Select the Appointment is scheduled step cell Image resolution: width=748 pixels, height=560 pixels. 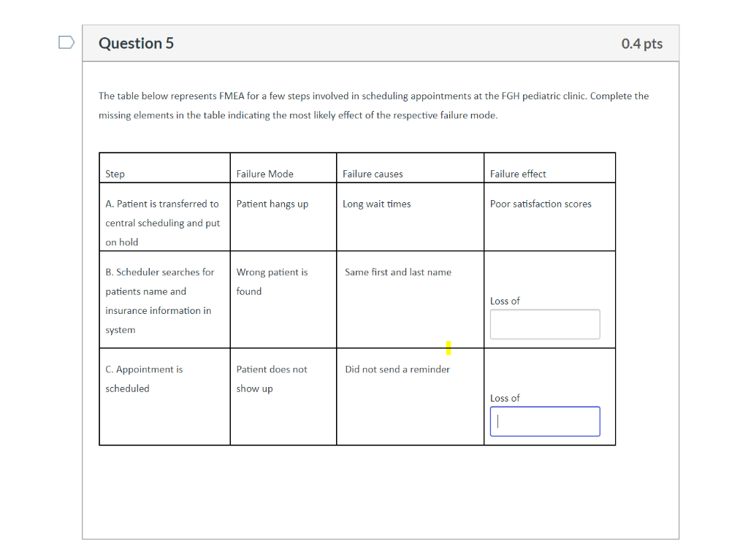(144, 379)
